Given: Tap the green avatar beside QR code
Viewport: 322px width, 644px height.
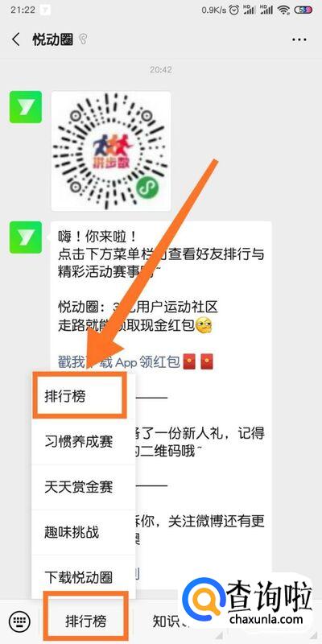Looking at the screenshot, I should [26, 107].
